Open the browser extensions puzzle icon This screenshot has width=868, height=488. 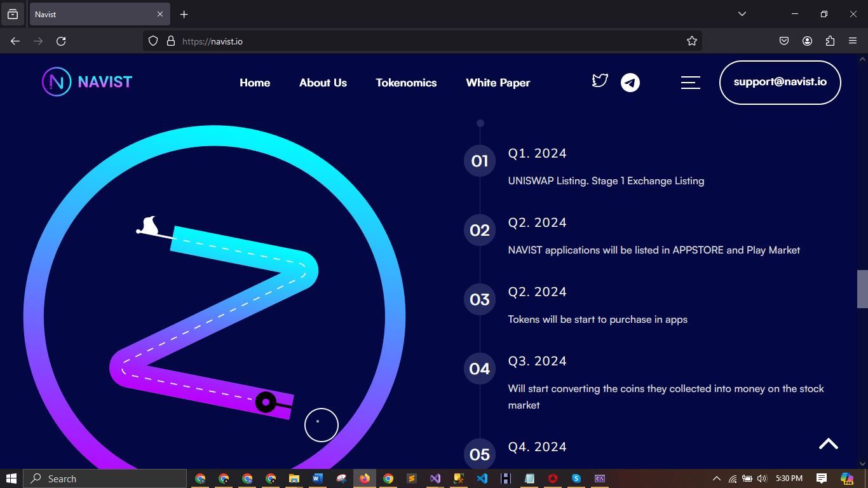click(x=830, y=41)
